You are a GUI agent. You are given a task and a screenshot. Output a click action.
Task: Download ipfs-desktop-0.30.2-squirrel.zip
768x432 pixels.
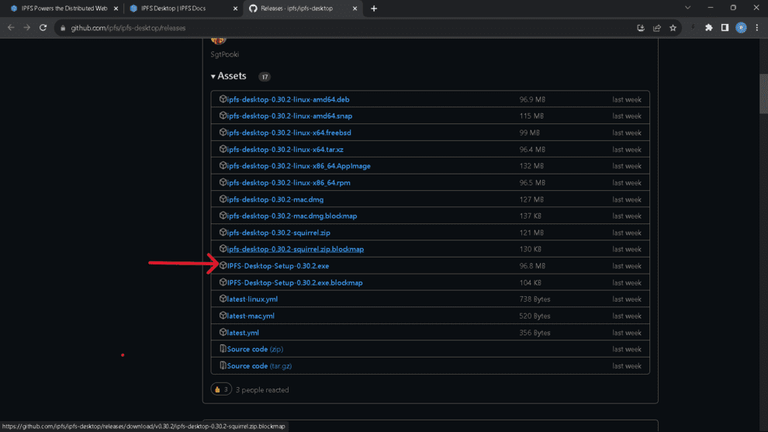point(279,233)
